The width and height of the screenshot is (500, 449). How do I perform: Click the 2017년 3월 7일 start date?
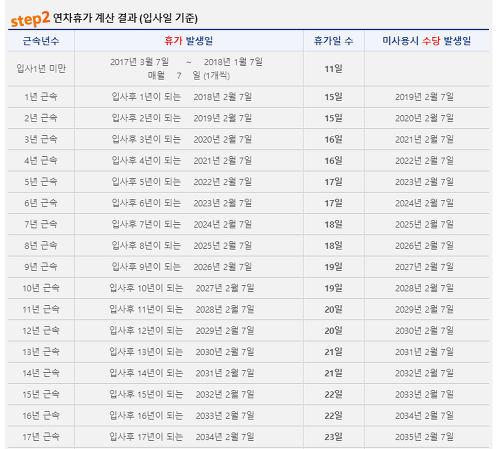coord(140,62)
